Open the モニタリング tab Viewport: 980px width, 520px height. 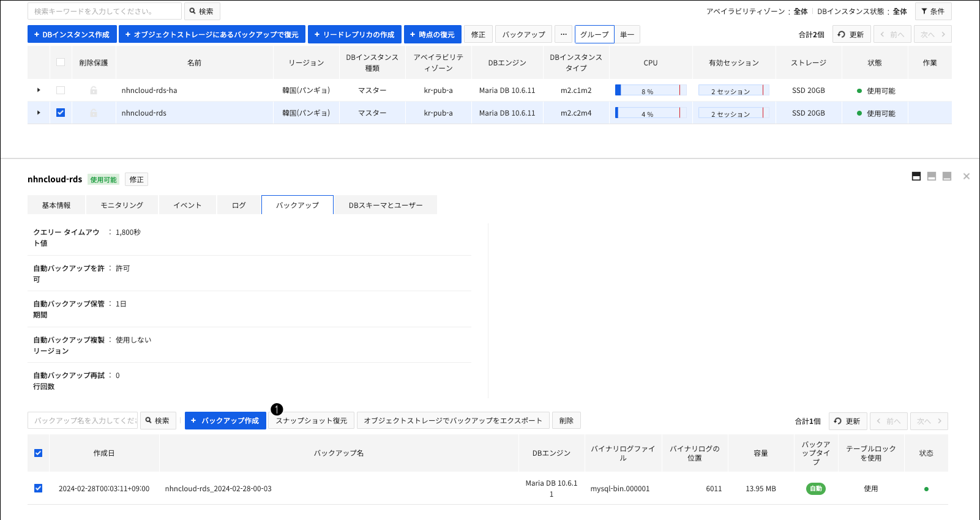(x=122, y=205)
